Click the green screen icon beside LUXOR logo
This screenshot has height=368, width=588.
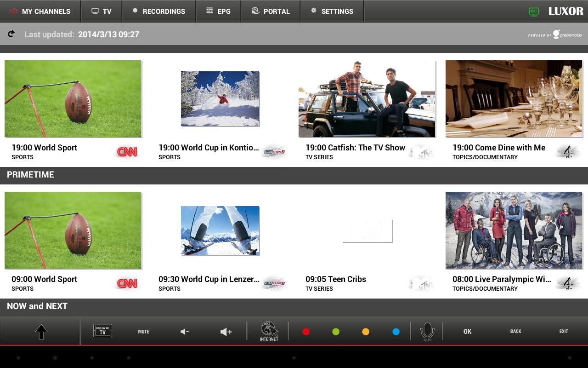click(x=533, y=11)
